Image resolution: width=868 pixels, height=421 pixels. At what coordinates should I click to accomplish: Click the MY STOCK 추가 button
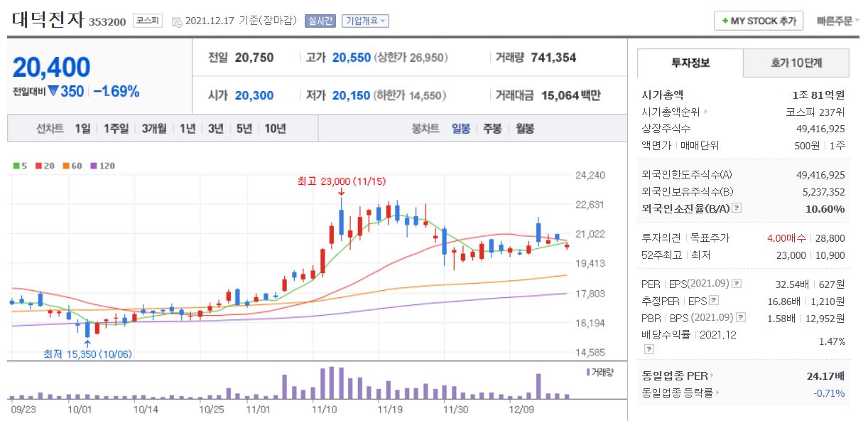coord(757,21)
